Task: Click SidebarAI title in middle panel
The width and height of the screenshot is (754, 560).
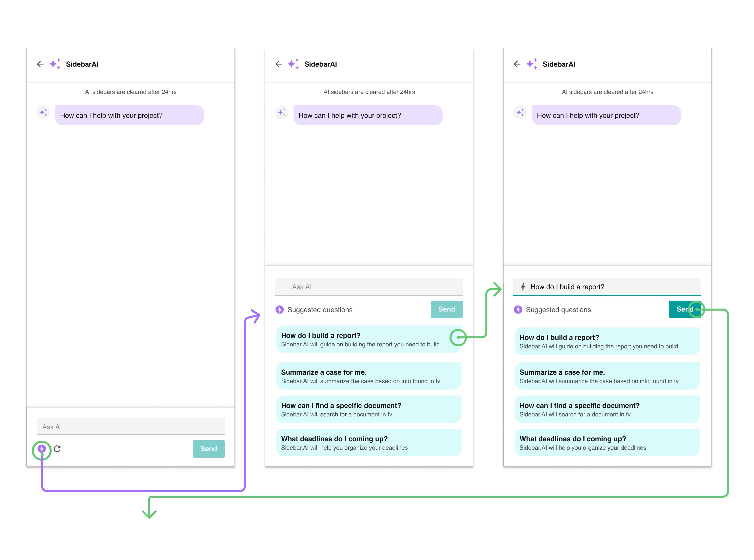Action: [321, 64]
